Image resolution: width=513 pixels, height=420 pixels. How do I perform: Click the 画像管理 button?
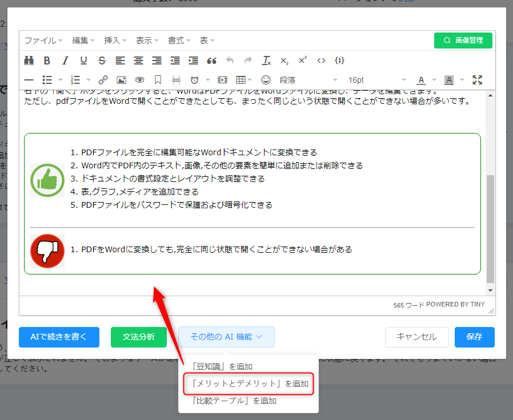[x=463, y=40]
